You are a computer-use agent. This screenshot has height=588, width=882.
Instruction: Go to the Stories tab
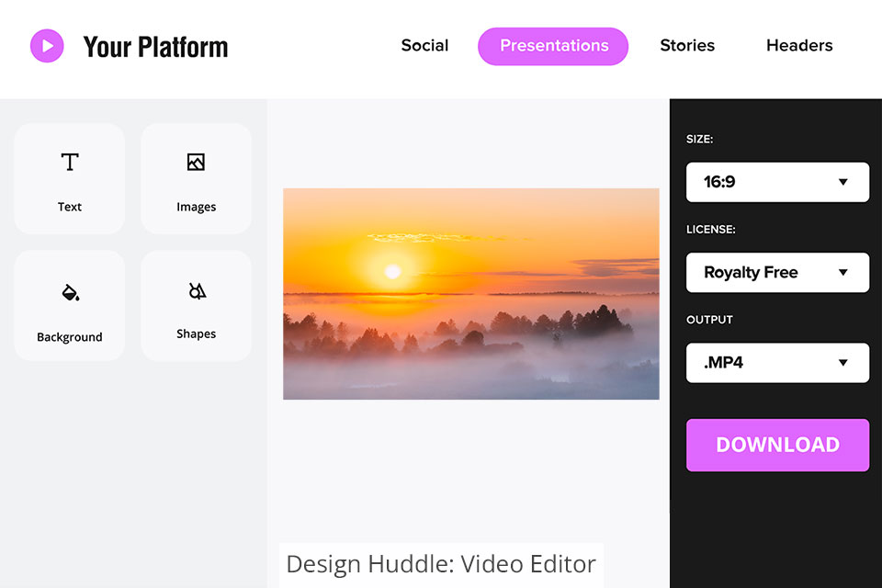(x=687, y=46)
